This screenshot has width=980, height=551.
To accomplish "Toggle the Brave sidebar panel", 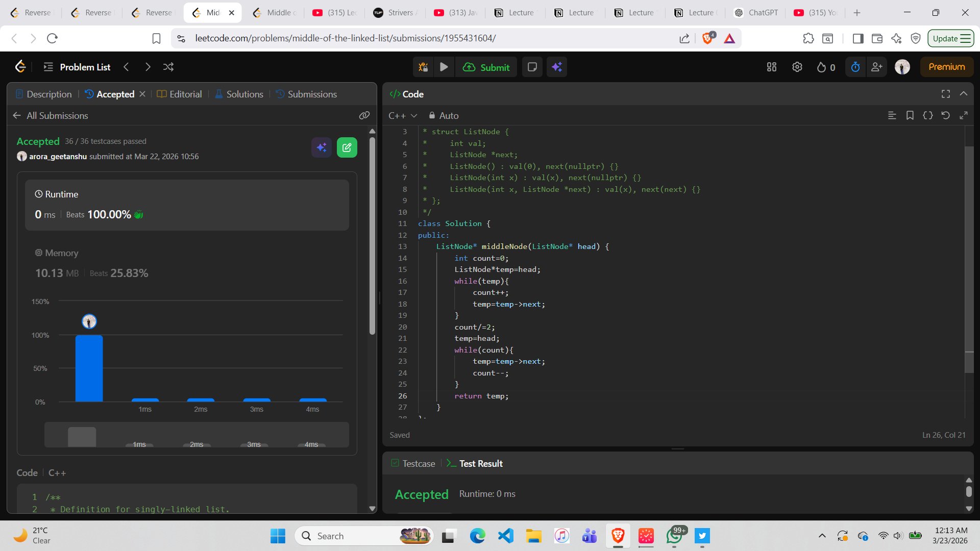I will pyautogui.click(x=858, y=38).
